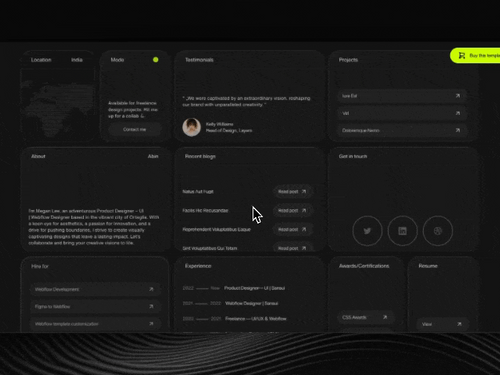Click the Projects card heading
Viewport: 500px width, 375px height.
348,60
